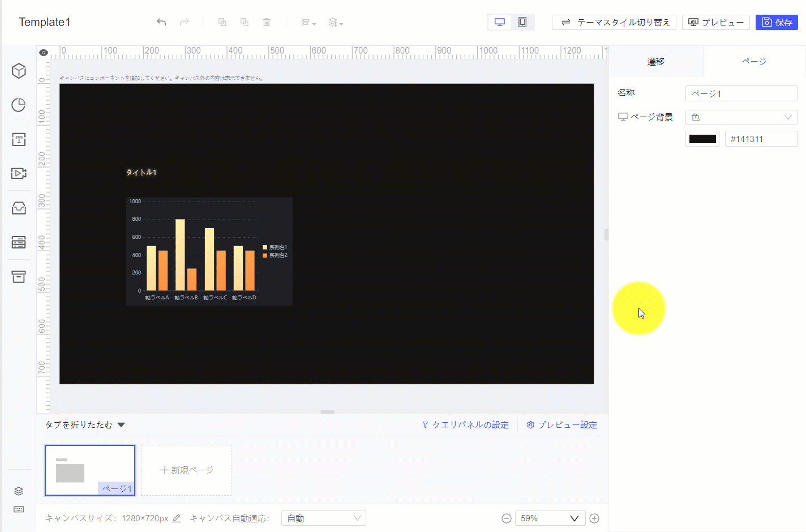Edit canvas size with pencil icon
Image resolution: width=806 pixels, height=532 pixels.
tap(177, 518)
